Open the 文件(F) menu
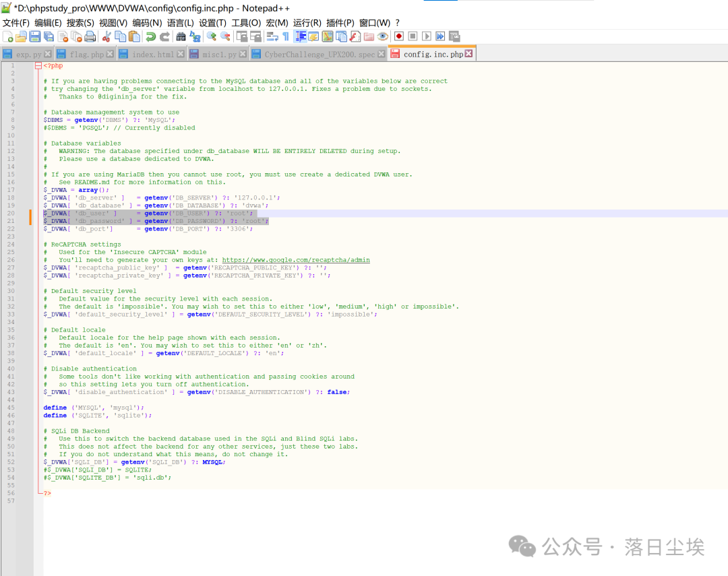The image size is (728, 576). point(16,23)
